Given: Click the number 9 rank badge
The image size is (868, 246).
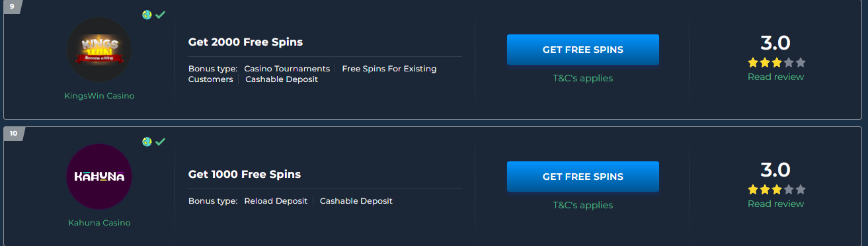Looking at the screenshot, I should pyautogui.click(x=12, y=7).
